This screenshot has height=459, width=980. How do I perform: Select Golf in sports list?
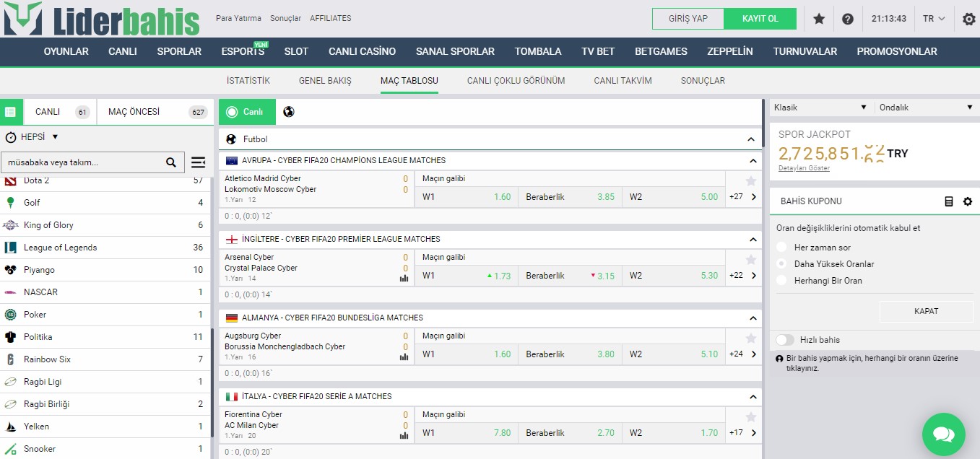tap(105, 203)
